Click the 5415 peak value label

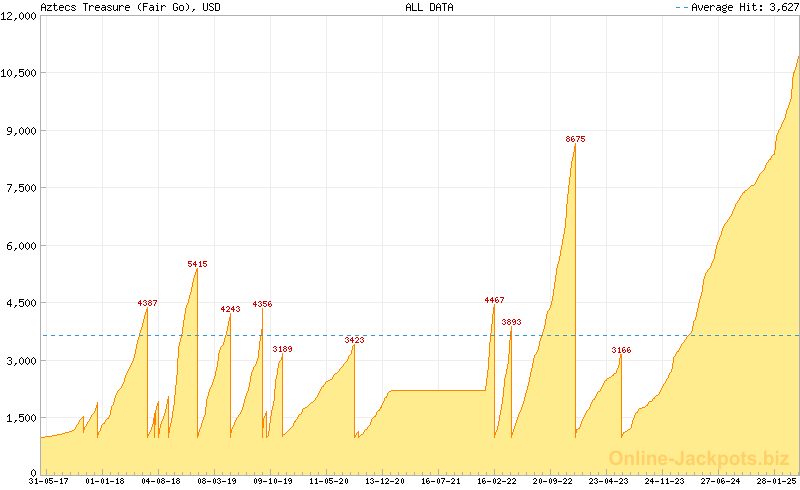197,264
